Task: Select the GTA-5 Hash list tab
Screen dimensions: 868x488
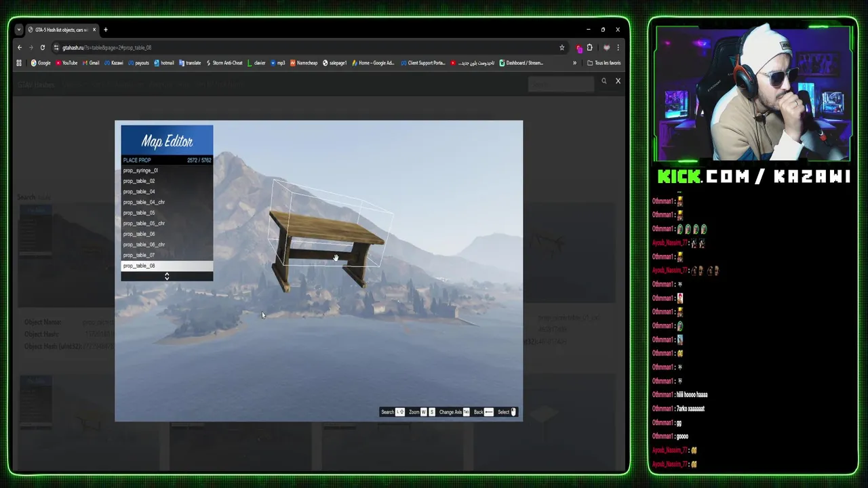Action: pyautogui.click(x=62, y=30)
